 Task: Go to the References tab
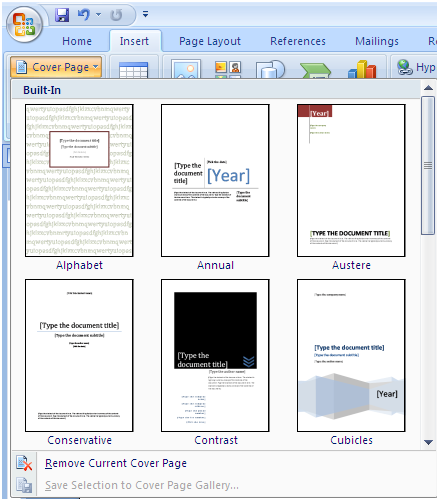point(298,41)
